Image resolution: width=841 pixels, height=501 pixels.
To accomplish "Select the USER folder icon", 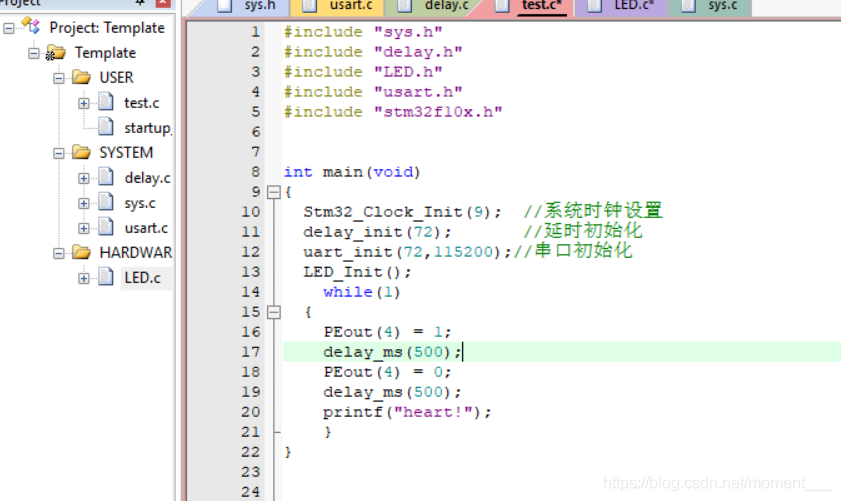I will tap(82, 77).
